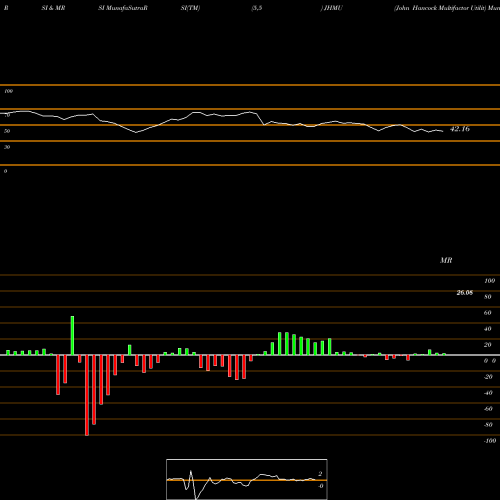Click the John Hancock Multifactor Utilit title
Viewport: 500px width, 500px height.
click(x=440, y=8)
